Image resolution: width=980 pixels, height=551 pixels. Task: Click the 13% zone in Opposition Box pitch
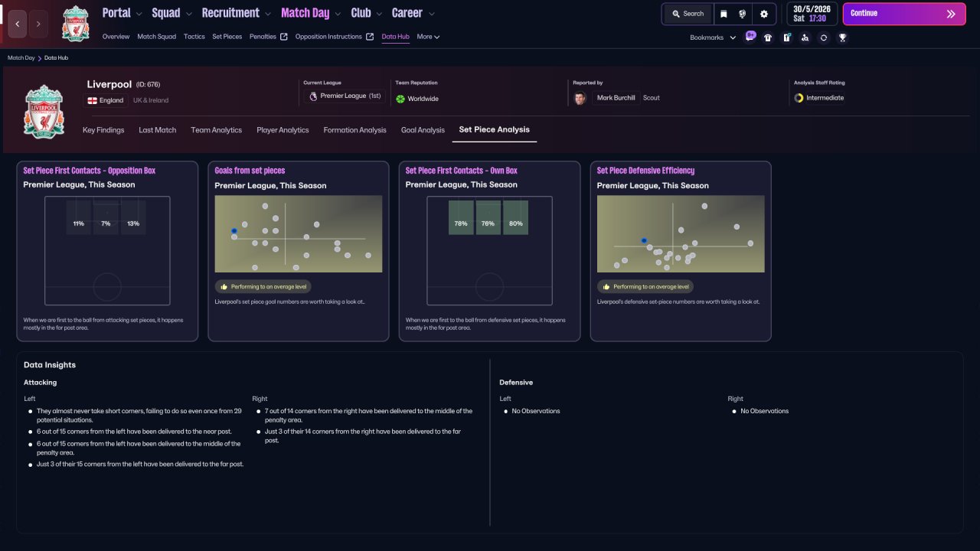point(134,218)
